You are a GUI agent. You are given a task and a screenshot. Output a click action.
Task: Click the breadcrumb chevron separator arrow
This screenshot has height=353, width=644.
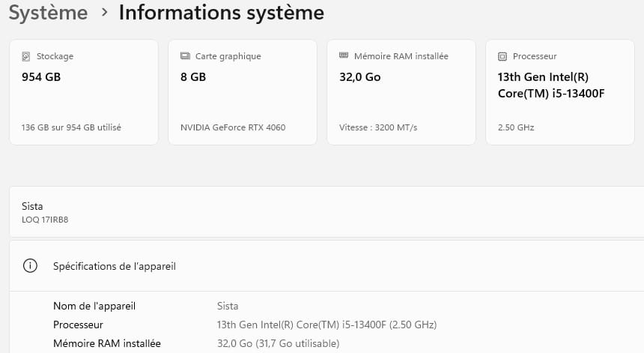click(x=103, y=13)
